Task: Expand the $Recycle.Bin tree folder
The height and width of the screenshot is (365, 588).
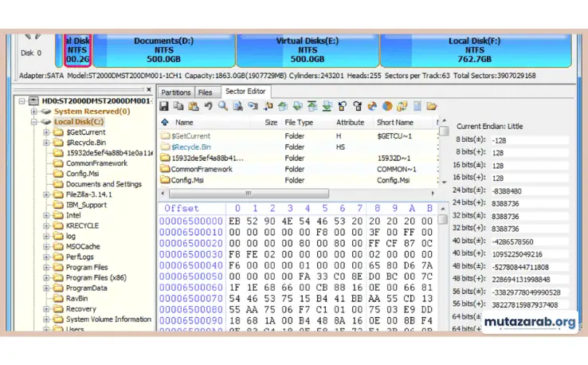Action: (x=46, y=143)
